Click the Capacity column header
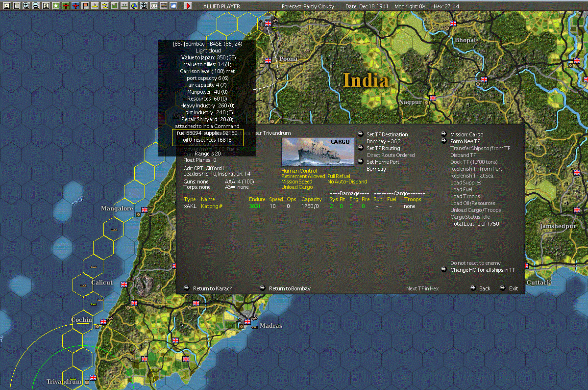 click(x=311, y=199)
